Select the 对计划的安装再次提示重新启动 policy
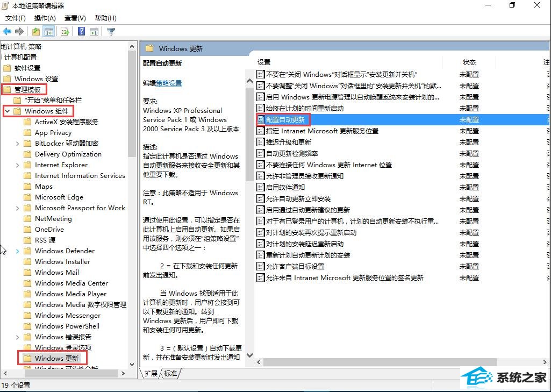This screenshot has width=551, height=392. point(311,232)
